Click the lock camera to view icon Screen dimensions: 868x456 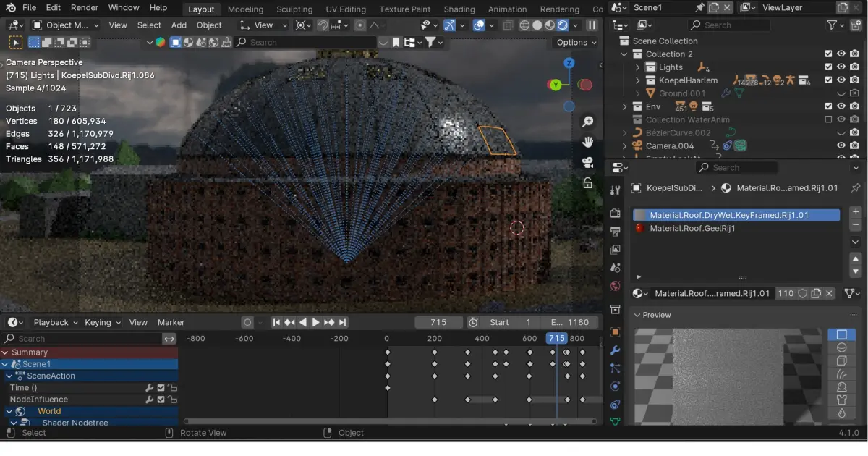coord(588,183)
